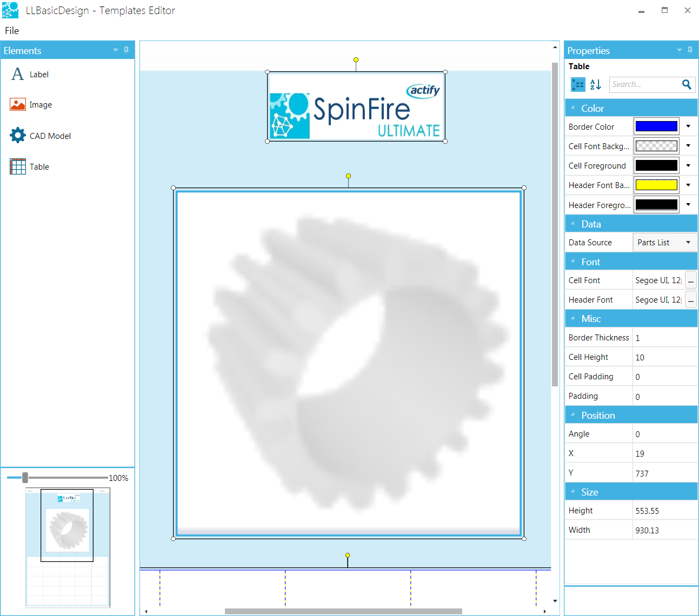Select the Image element tool

click(x=31, y=105)
